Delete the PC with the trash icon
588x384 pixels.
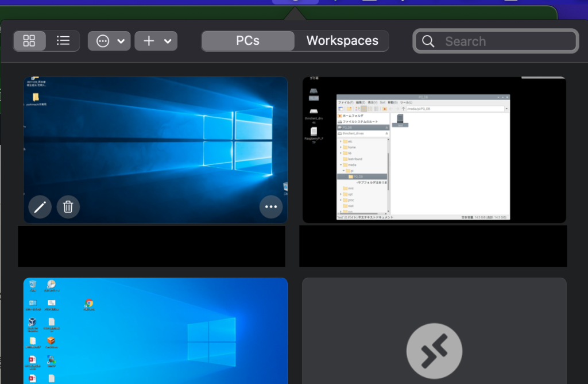tap(68, 207)
